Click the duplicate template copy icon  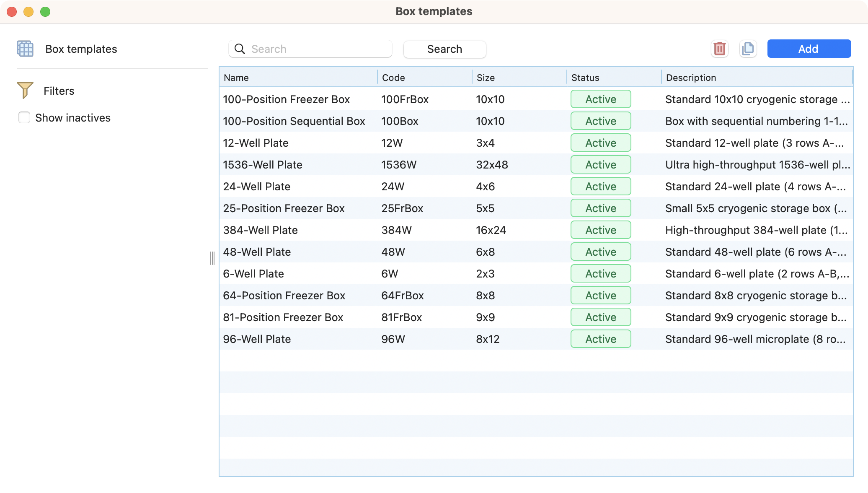(748, 49)
